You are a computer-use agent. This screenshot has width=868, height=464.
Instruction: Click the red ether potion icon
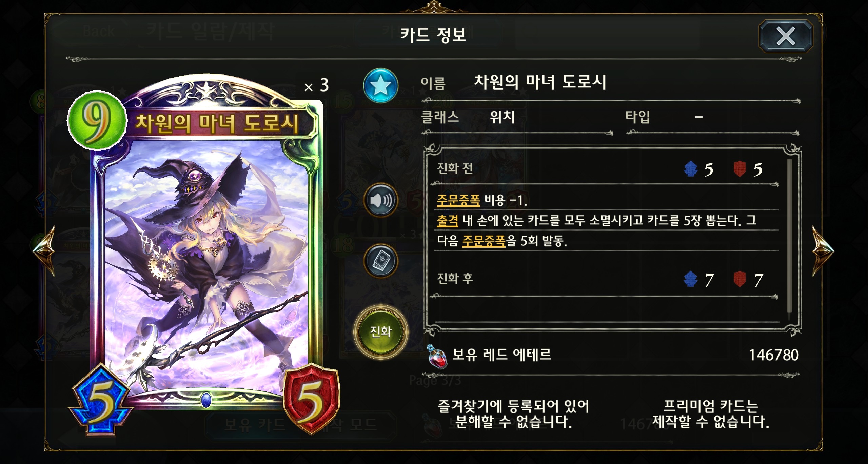tap(437, 356)
